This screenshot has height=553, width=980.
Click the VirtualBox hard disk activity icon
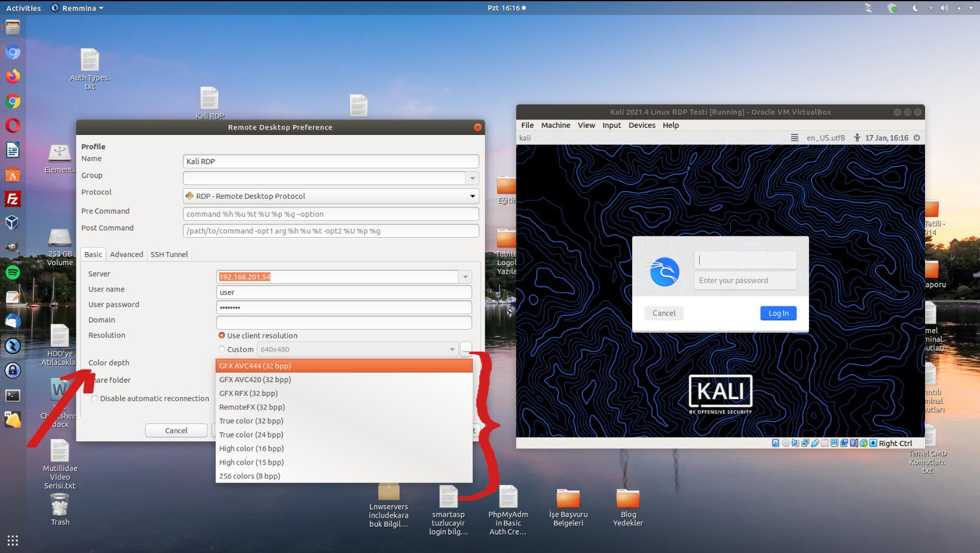point(776,443)
